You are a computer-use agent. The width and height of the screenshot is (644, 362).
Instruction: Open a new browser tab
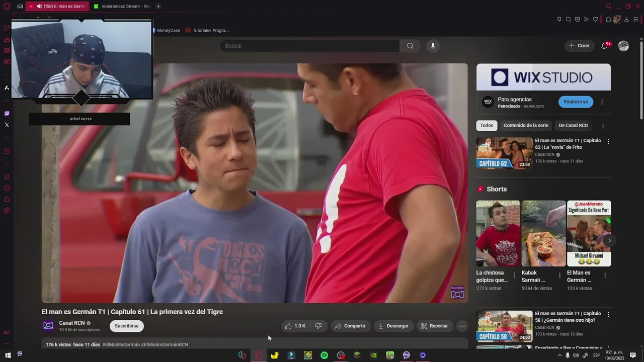[158, 6]
